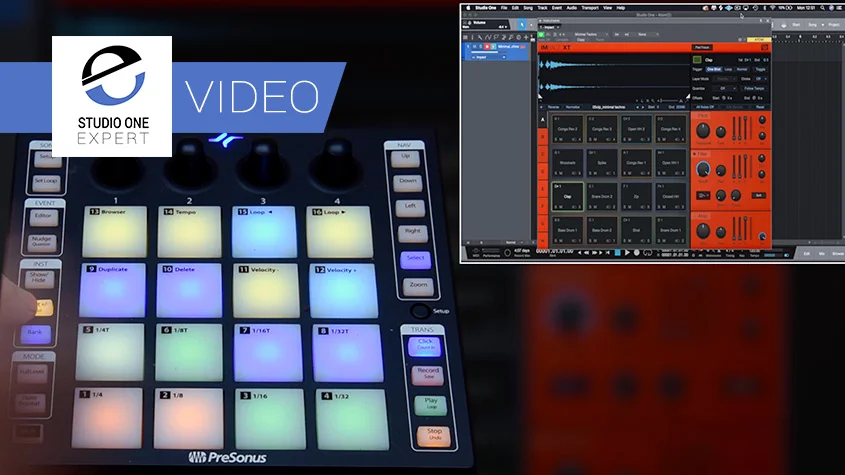Screen dimensions: 845x475
Task: Open the Song menu
Action: (528, 8)
